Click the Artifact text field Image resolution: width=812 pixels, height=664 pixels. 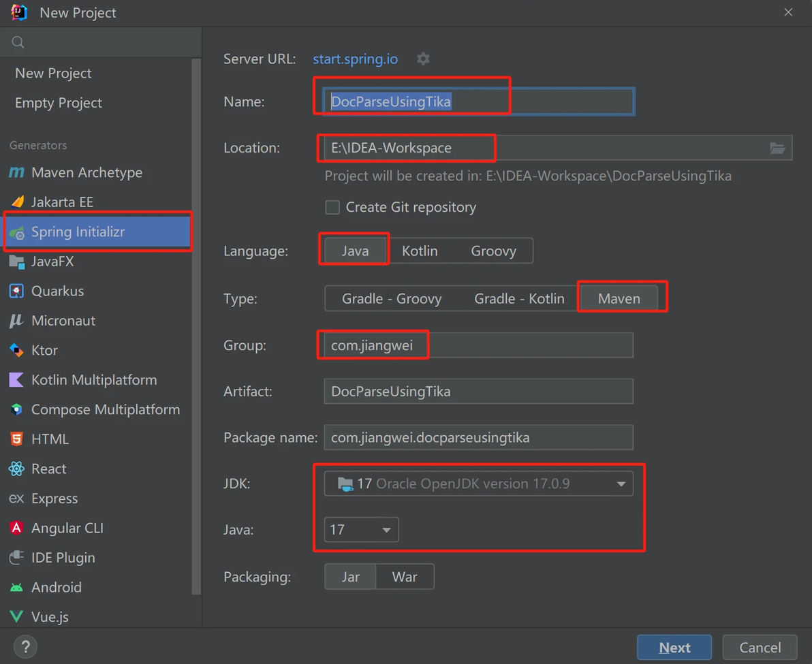tap(478, 392)
